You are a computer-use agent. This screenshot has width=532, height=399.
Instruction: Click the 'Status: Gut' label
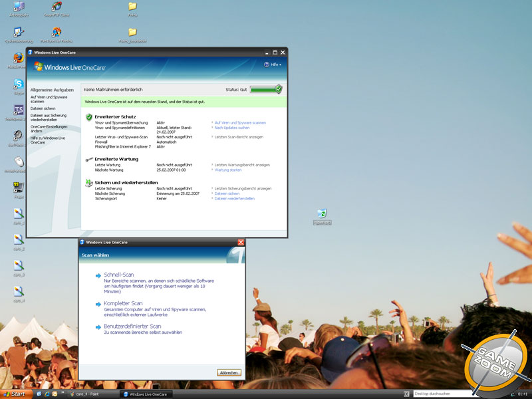pyautogui.click(x=236, y=90)
